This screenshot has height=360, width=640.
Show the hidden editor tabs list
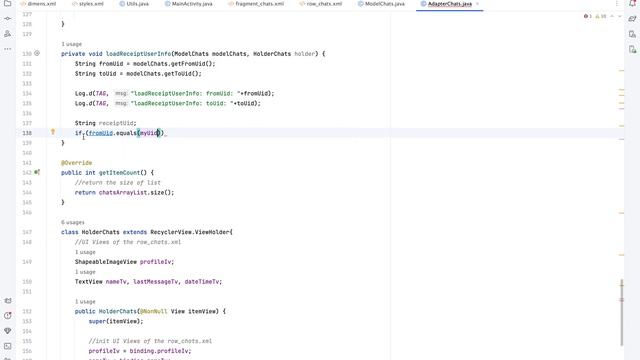616,3
